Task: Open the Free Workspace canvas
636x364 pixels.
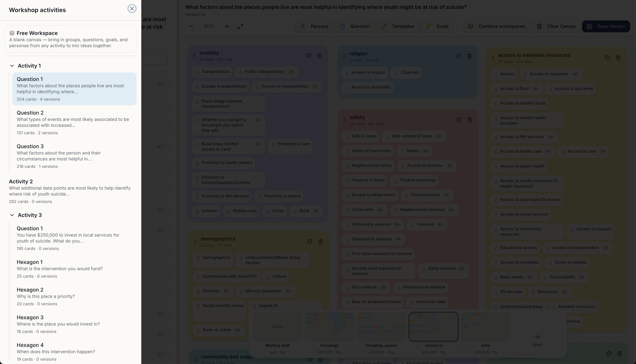Action: 70,39
